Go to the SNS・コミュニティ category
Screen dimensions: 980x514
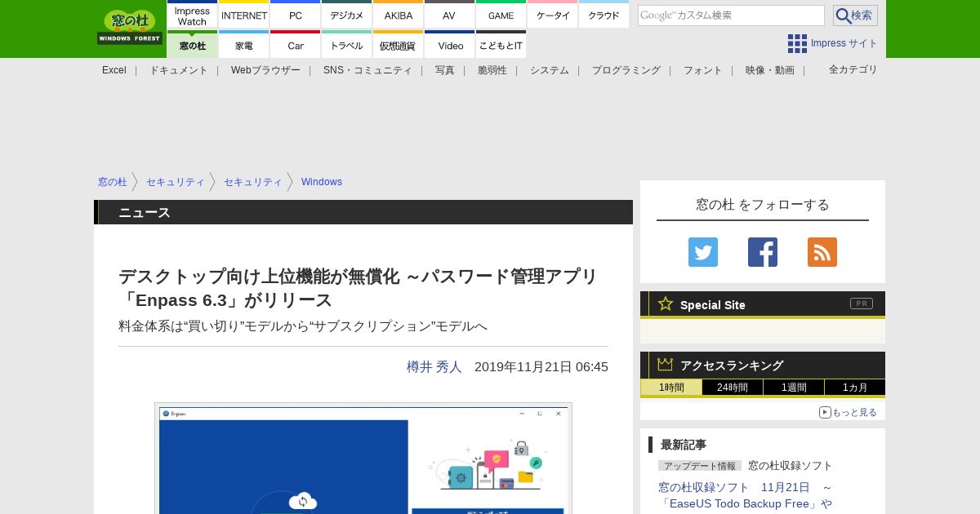tap(367, 70)
